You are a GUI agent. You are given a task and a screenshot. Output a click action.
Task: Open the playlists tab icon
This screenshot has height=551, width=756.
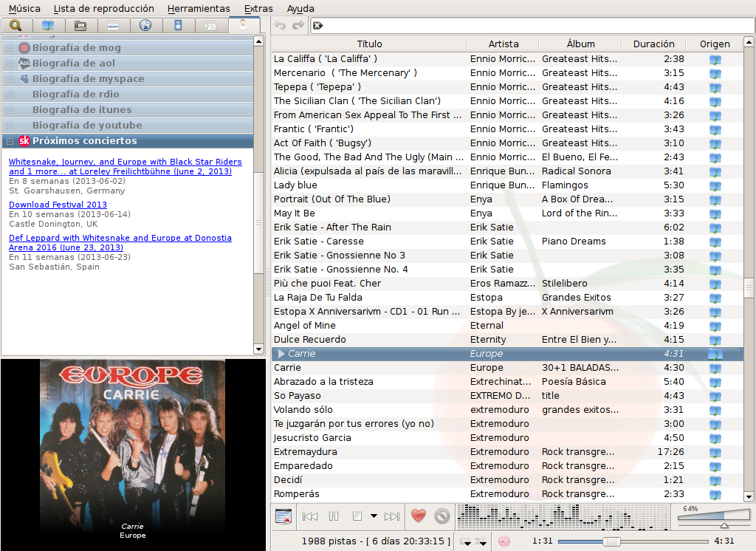tap(113, 26)
